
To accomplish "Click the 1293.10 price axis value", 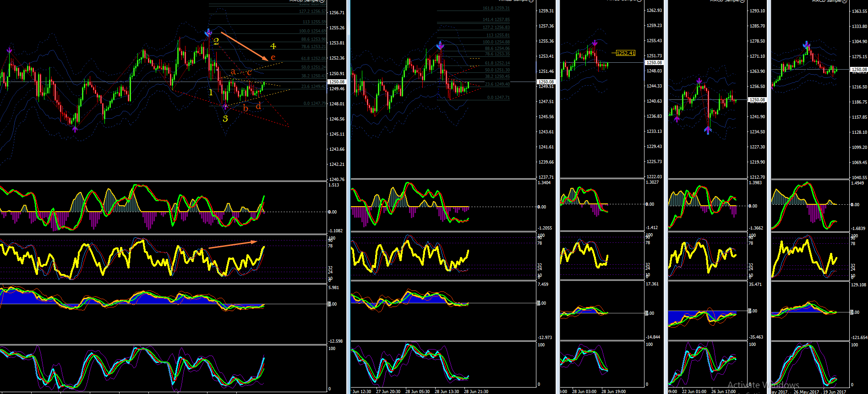I will 757,11.
